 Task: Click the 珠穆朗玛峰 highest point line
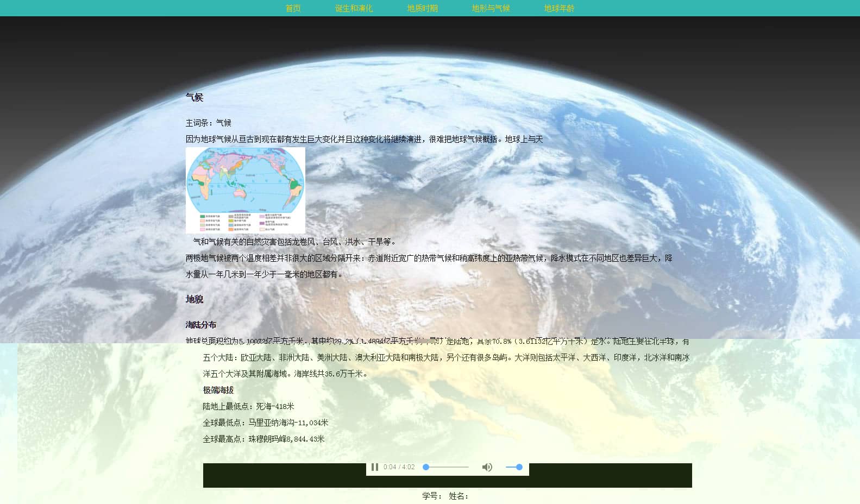263,439
